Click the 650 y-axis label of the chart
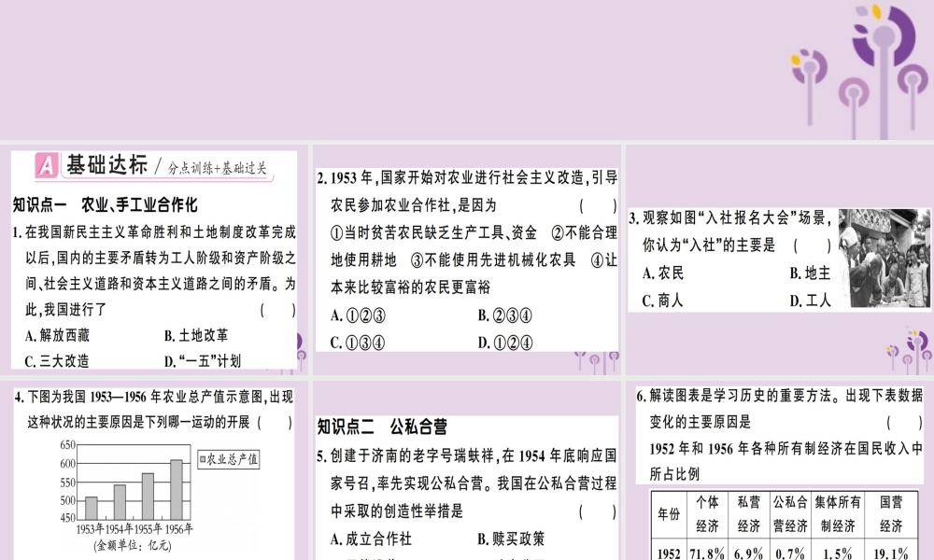Image resolution: width=934 pixels, height=560 pixels. pyautogui.click(x=67, y=444)
